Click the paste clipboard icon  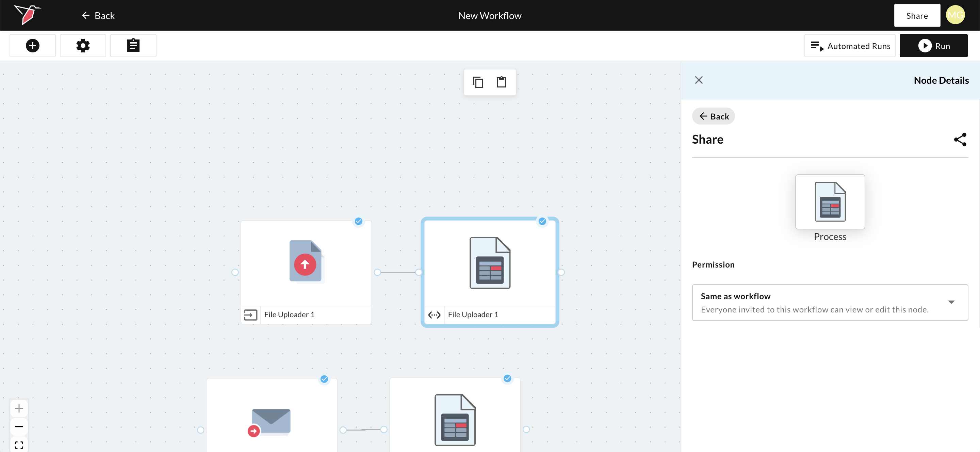[x=502, y=82]
